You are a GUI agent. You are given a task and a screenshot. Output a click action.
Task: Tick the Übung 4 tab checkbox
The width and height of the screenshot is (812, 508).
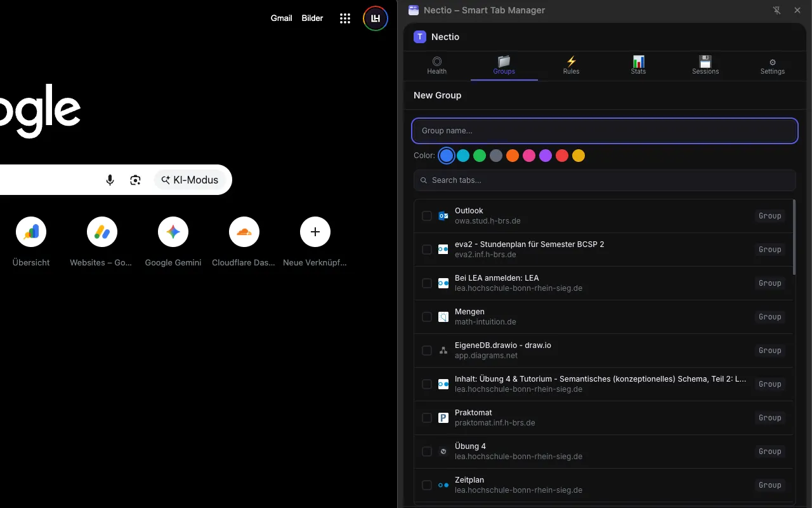click(x=427, y=451)
